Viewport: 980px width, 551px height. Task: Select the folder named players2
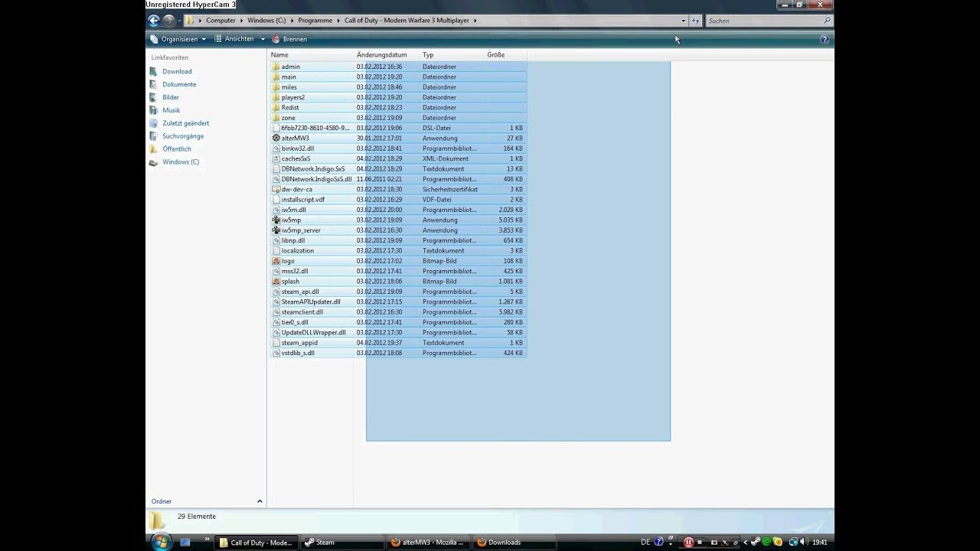pyautogui.click(x=292, y=97)
